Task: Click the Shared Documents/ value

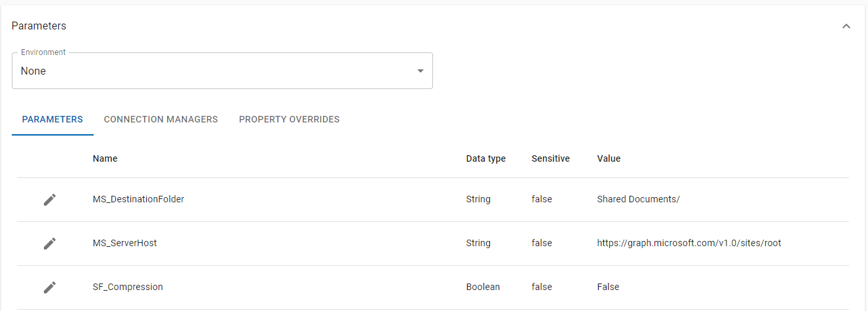Action: coord(638,199)
